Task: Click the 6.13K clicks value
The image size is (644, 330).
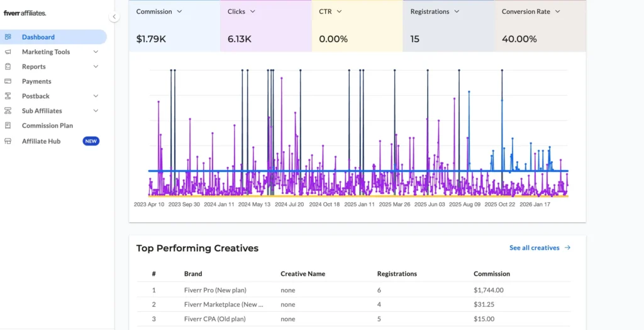Action: [240, 39]
